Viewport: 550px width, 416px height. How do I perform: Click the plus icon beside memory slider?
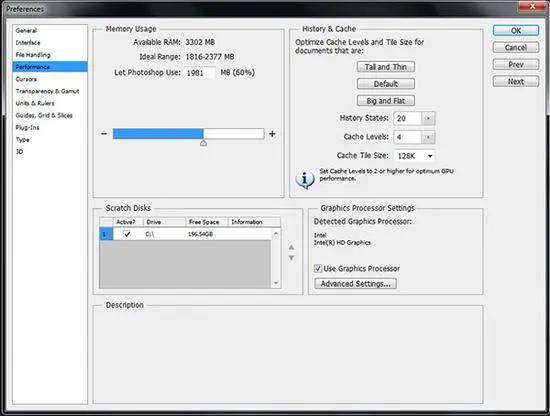272,134
